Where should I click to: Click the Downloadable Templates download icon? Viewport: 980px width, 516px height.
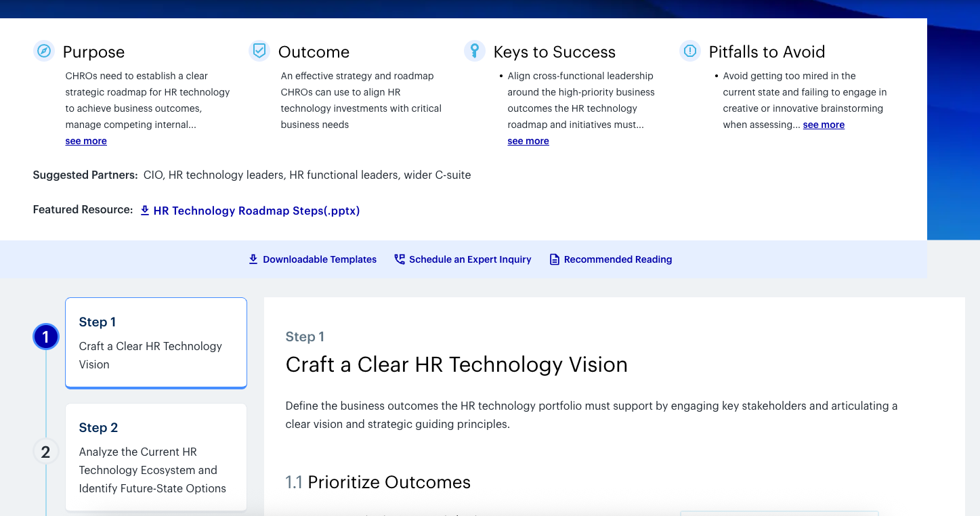click(x=253, y=259)
